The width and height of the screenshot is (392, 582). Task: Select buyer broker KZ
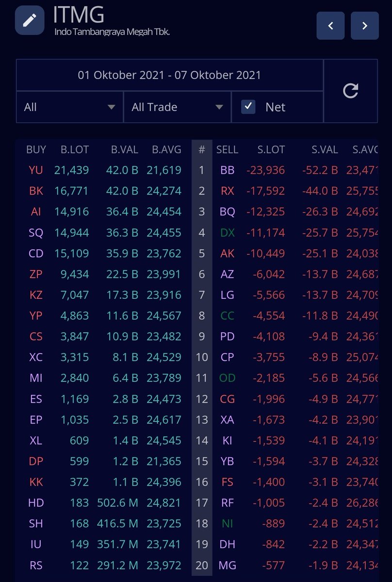(36, 295)
